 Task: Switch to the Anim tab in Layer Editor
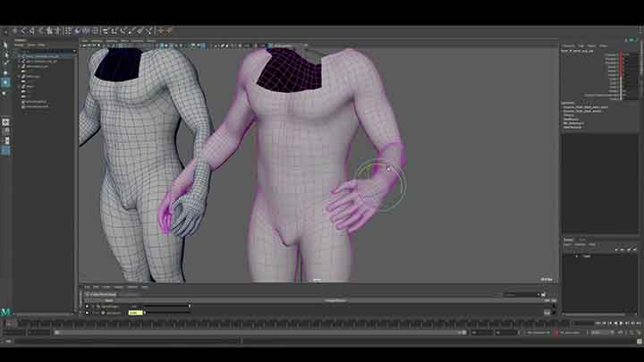click(582, 240)
